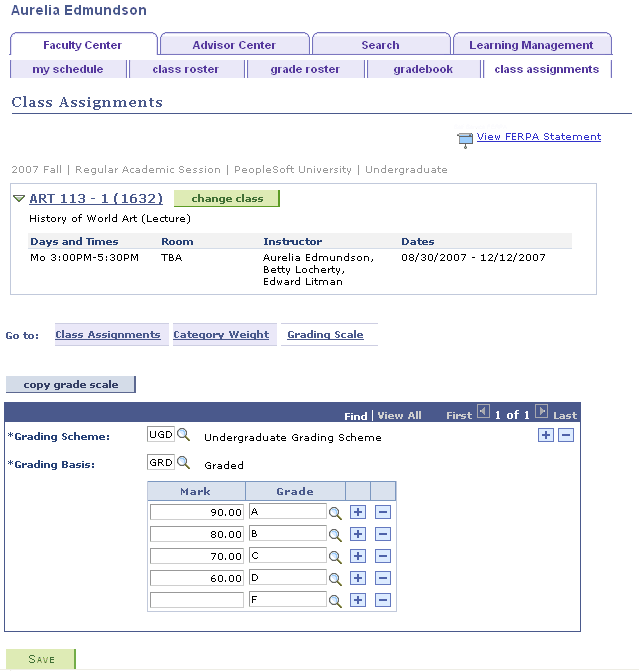The height and width of the screenshot is (671, 639).
Task: Add a row after grade F
Action: coord(358,600)
